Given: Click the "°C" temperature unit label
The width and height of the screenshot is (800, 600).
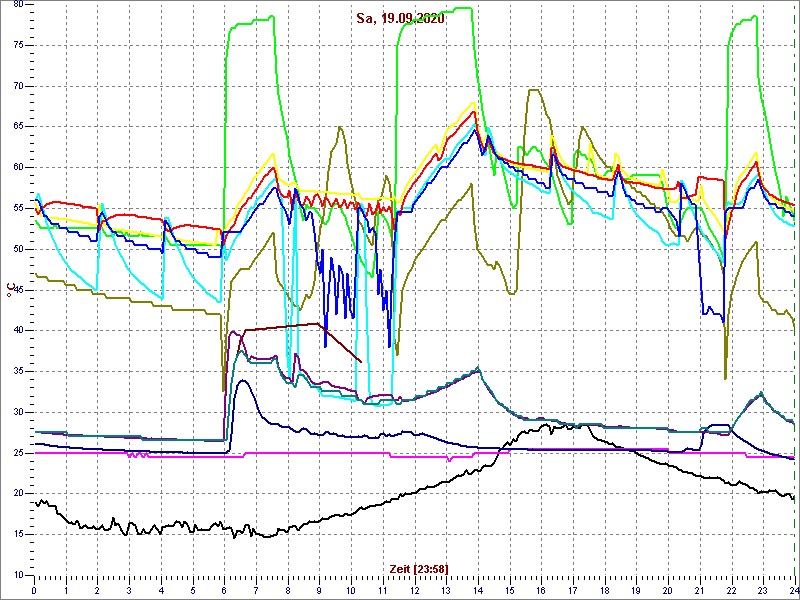Looking at the screenshot, I should pyautogui.click(x=10, y=289).
